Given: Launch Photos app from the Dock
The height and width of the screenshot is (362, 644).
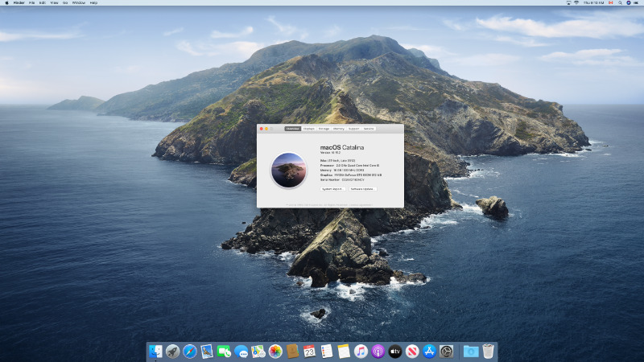Looking at the screenshot, I should (x=275, y=352).
